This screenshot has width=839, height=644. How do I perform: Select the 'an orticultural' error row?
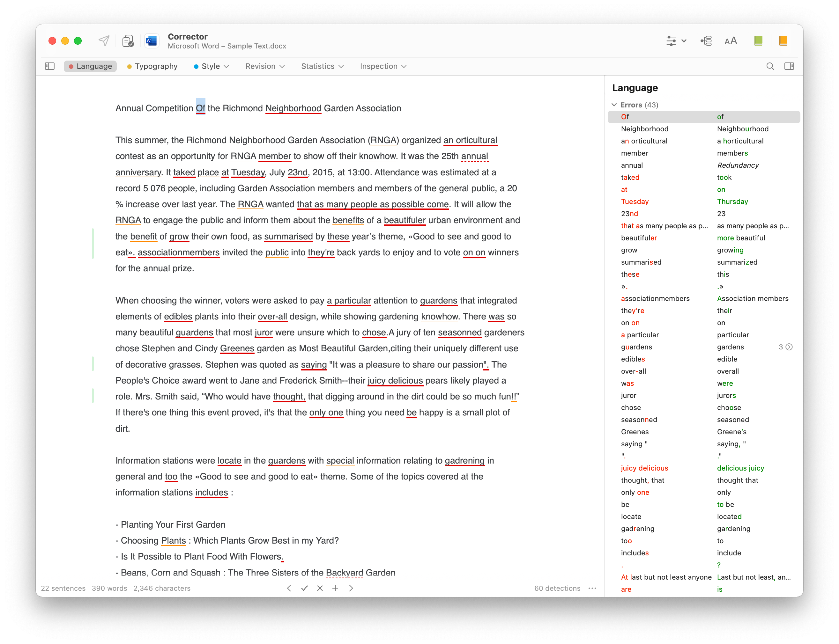point(704,141)
